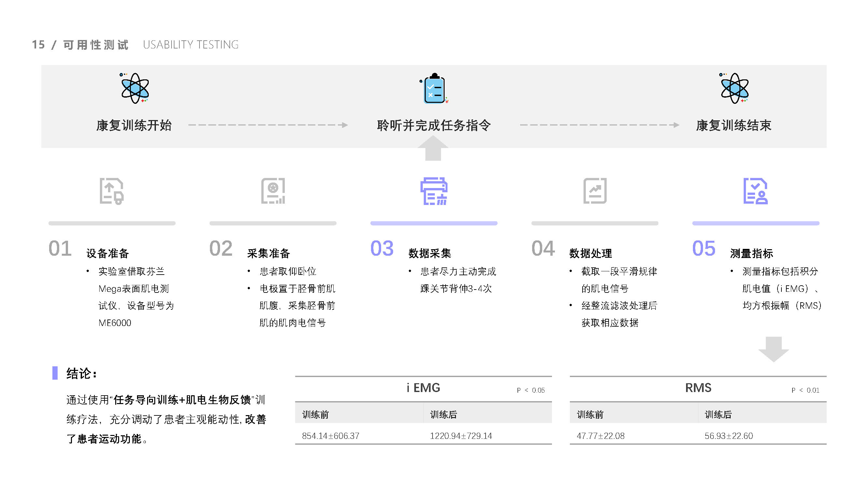Image resolution: width=868 pixels, height=488 pixels.
Task: Click the purple bar beside 结论
Action: click(x=55, y=373)
